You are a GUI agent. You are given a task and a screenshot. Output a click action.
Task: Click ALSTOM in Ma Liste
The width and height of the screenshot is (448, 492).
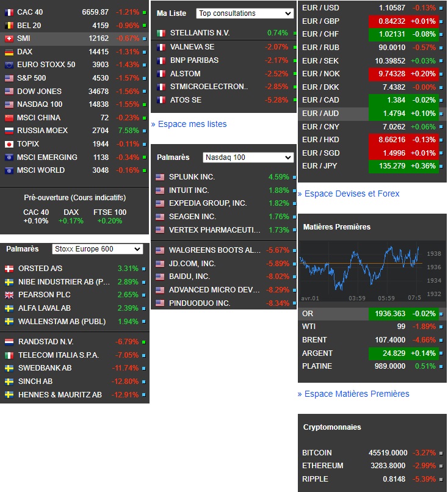(x=185, y=74)
